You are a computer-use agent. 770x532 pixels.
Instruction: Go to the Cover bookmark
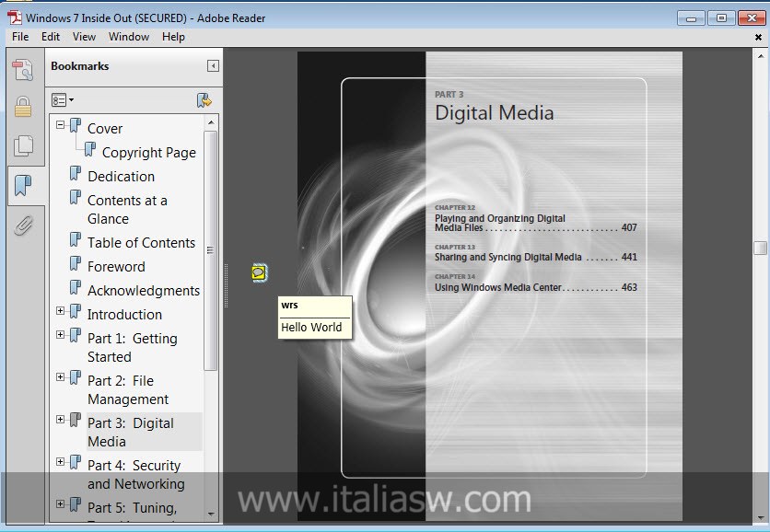(x=105, y=129)
